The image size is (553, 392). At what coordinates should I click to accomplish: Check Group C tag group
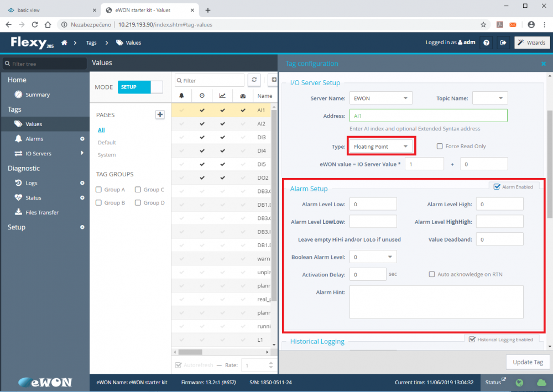point(138,190)
